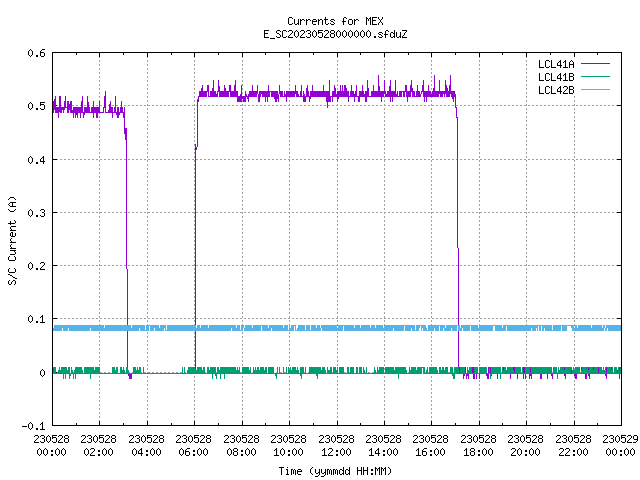Click the y-axis tick value 0.5
This screenshot has width=640, height=480.
36,106
